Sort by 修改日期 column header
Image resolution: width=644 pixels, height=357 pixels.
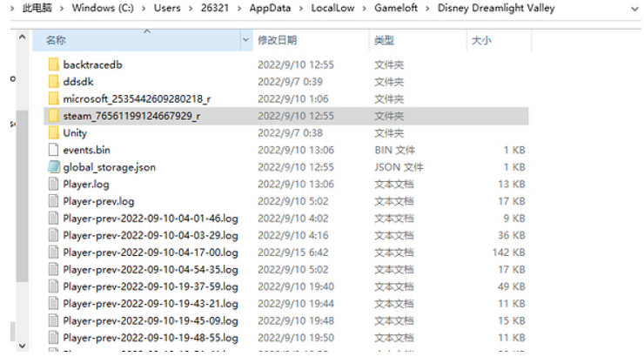pyautogui.click(x=278, y=41)
